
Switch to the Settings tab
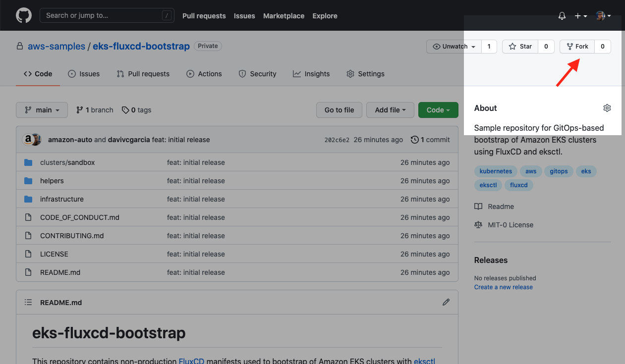pyautogui.click(x=365, y=74)
